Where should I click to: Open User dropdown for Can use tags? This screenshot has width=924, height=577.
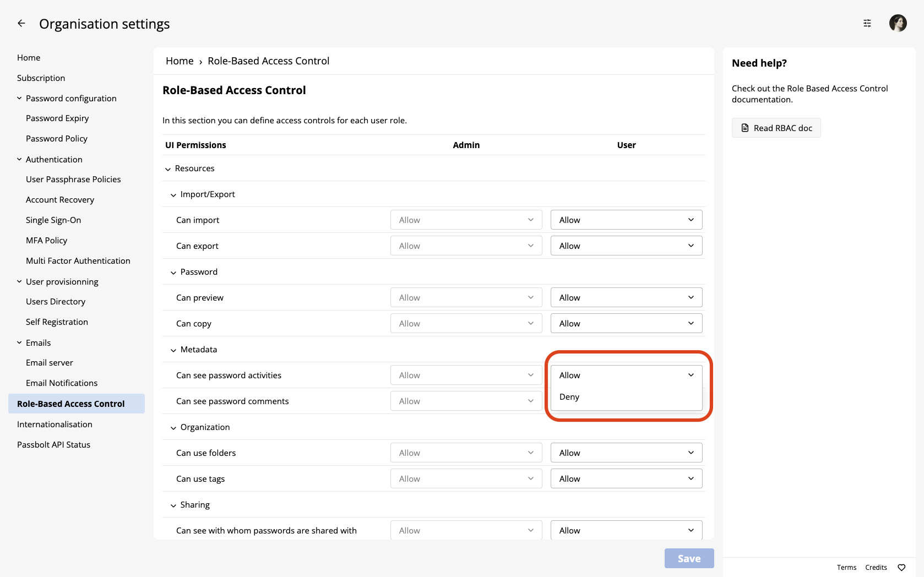pyautogui.click(x=626, y=479)
